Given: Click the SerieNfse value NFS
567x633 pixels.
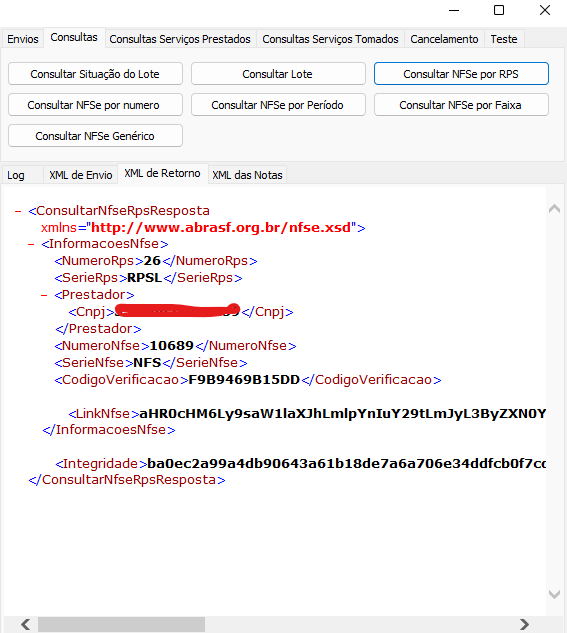Looking at the screenshot, I should click(147, 363).
